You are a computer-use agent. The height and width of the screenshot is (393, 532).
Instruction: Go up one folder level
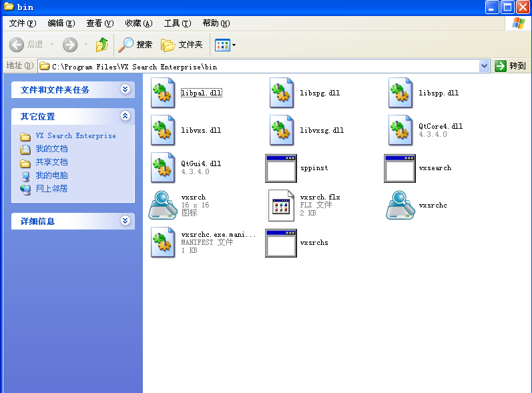pos(101,45)
